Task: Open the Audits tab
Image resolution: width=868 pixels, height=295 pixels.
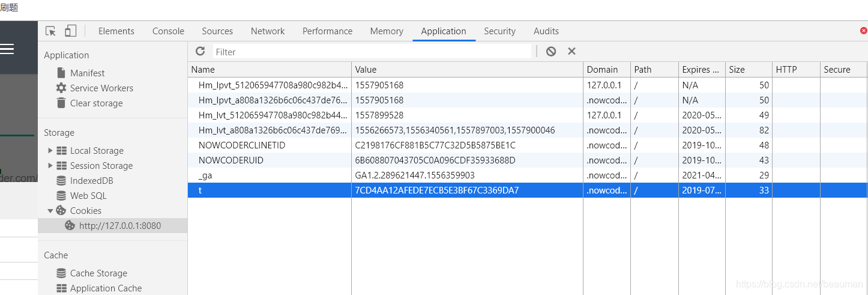Action: point(546,31)
